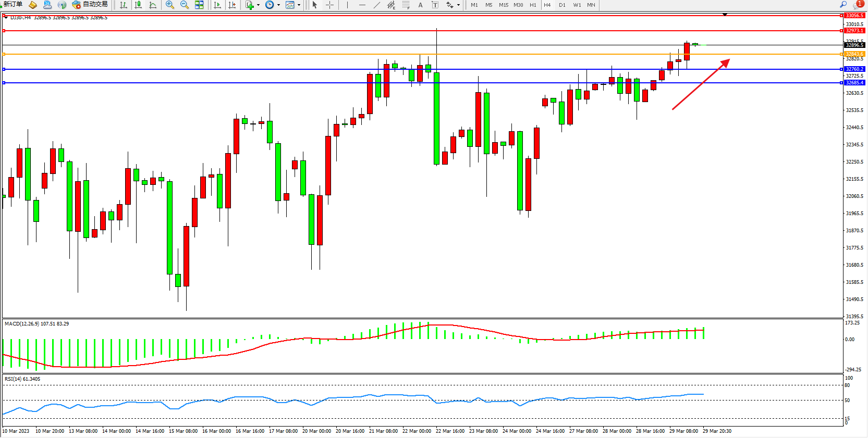Click the 新订单 new order button
The height and width of the screenshot is (438, 868).
click(13, 4)
